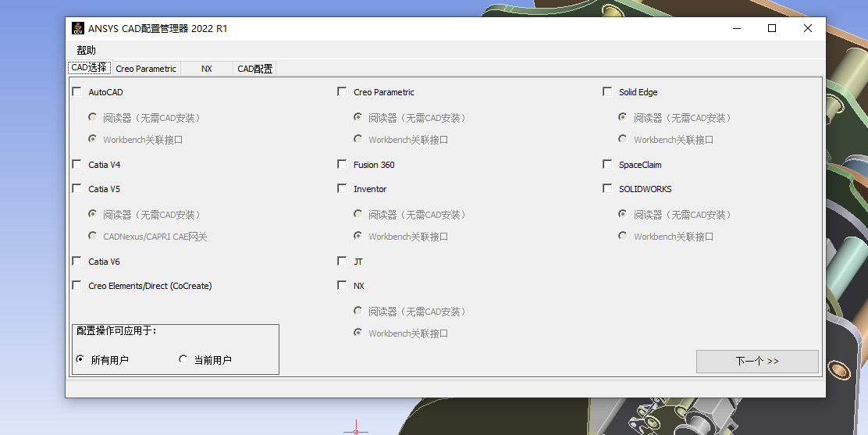This screenshot has height=435, width=868.
Task: Pick Workbench关联接口 radio under Inventor
Action: pos(358,236)
